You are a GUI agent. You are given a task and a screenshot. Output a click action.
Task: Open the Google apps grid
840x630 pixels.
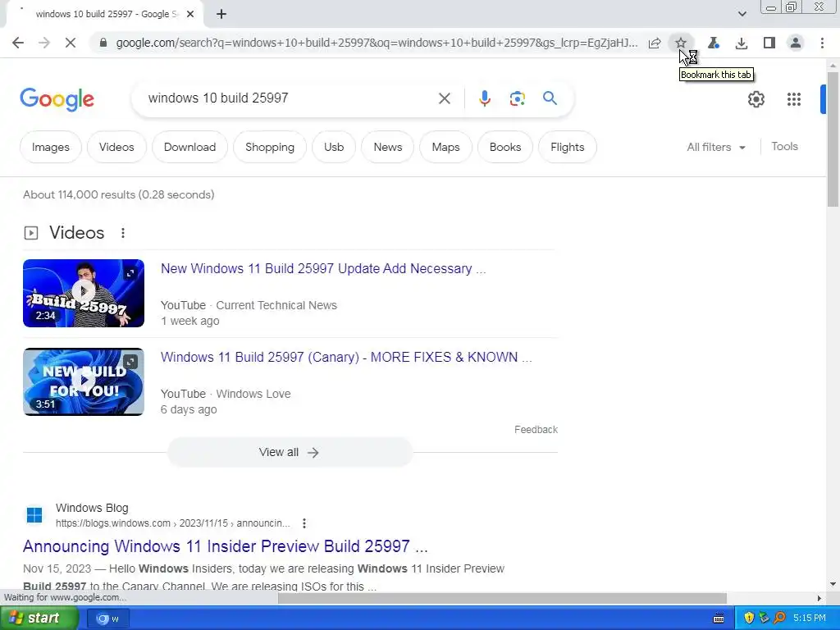(793, 99)
